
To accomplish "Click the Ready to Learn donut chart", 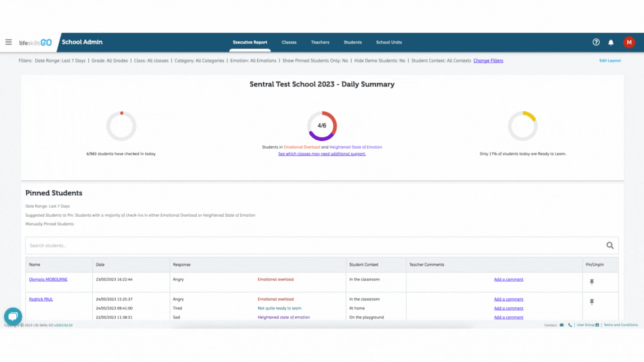I will [523, 126].
